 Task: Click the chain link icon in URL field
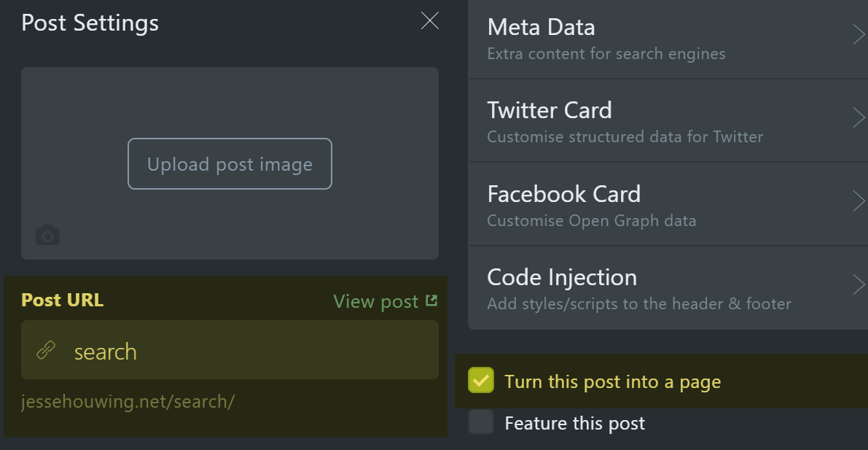46,352
